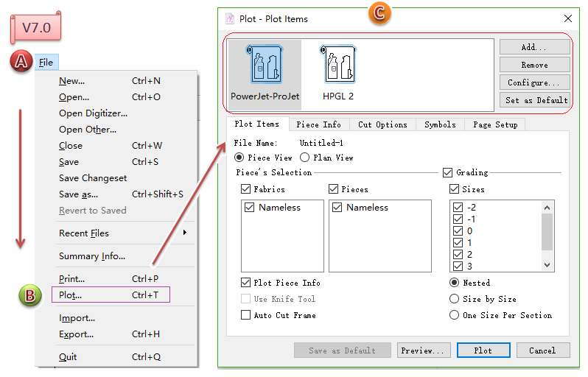Open the Page Setup tab
This screenshot has width=588, height=377.
pos(495,125)
